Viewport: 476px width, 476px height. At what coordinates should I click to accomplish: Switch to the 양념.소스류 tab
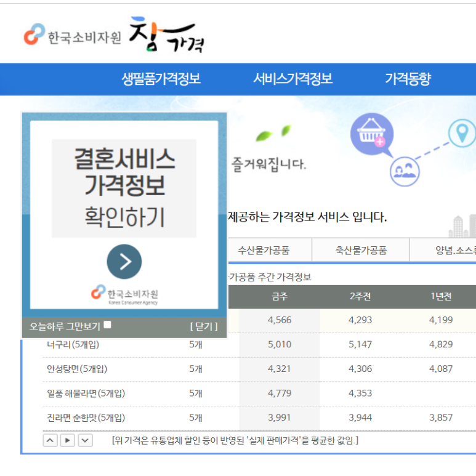(443, 250)
